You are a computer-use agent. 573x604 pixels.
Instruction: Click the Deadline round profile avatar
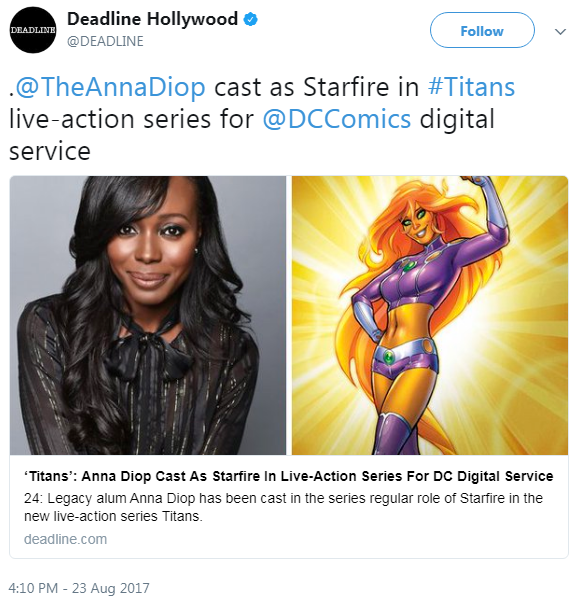click(33, 30)
